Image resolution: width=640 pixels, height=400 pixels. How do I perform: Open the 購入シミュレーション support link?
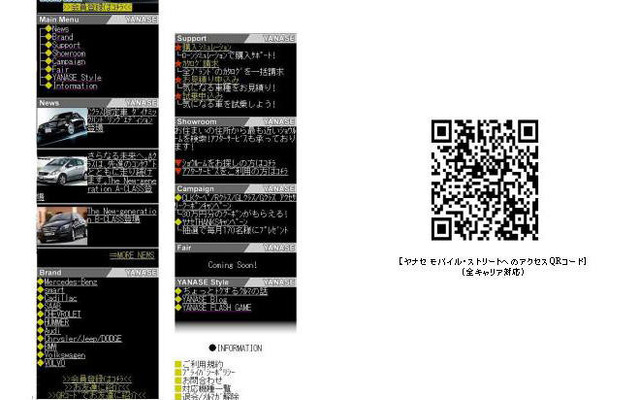[x=207, y=47]
